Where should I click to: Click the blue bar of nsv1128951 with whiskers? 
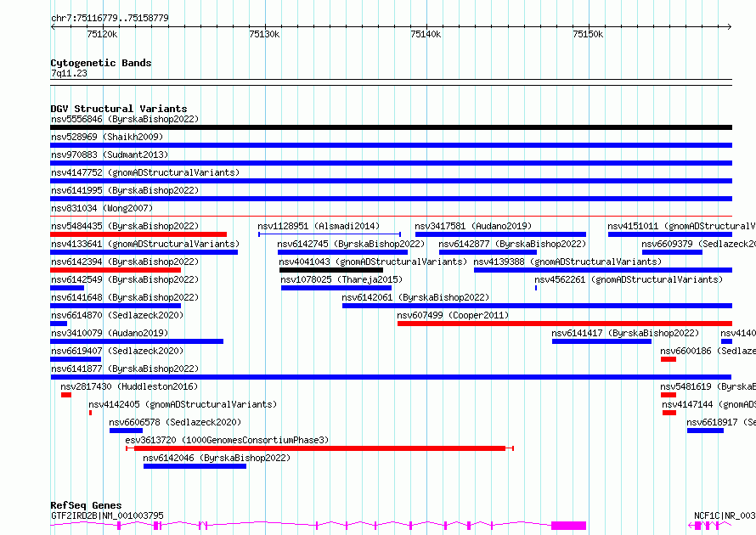[330, 234]
